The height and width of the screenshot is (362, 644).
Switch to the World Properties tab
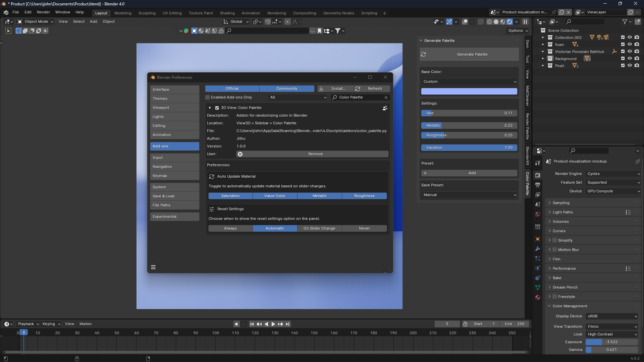[538, 214]
